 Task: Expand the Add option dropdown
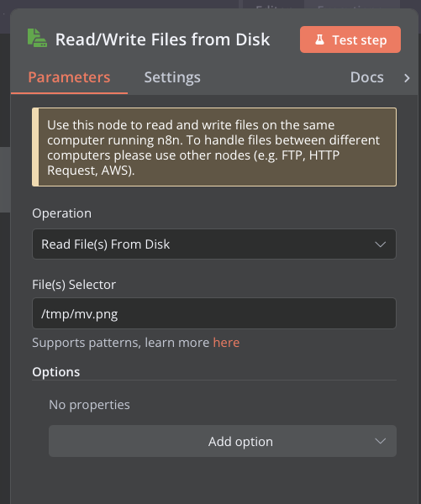click(223, 441)
